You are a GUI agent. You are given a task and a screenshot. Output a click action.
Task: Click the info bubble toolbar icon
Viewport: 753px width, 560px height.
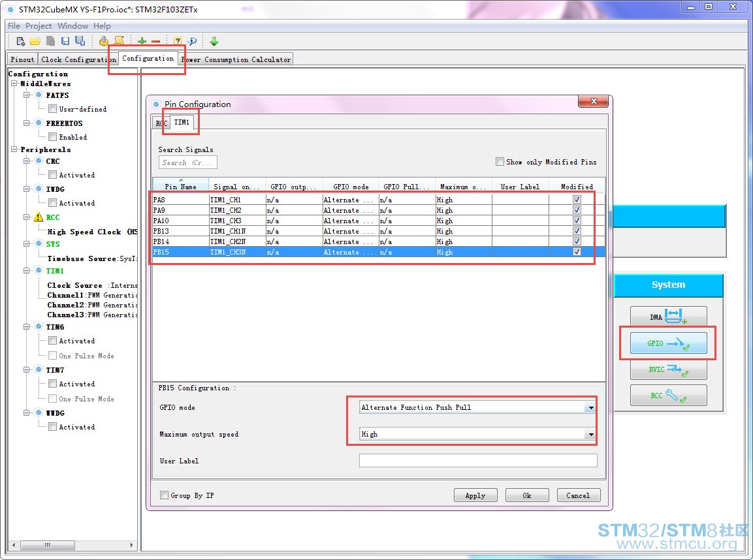coord(192,41)
